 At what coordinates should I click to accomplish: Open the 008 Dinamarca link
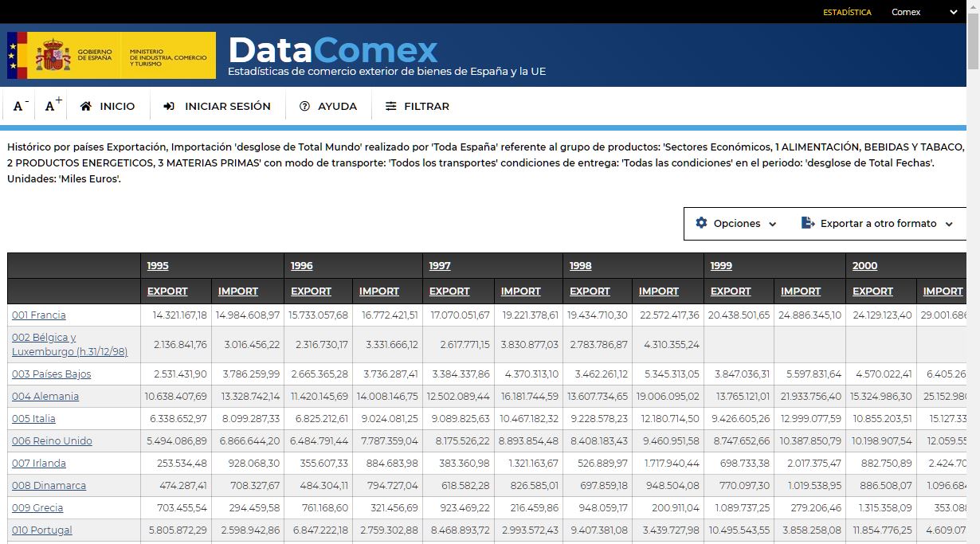point(49,486)
